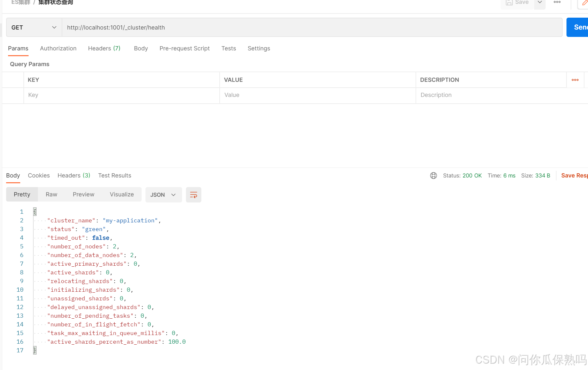Click the "my-application" value
588x370 pixels.
pos(130,220)
